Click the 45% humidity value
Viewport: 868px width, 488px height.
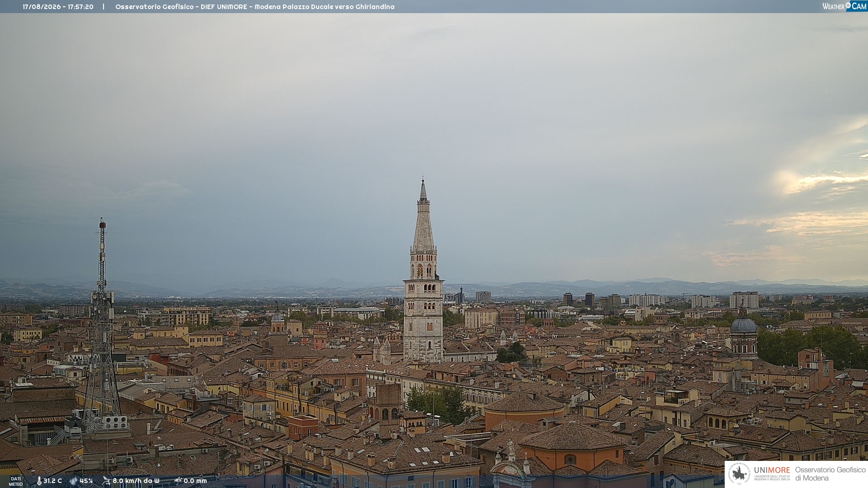[x=86, y=481]
